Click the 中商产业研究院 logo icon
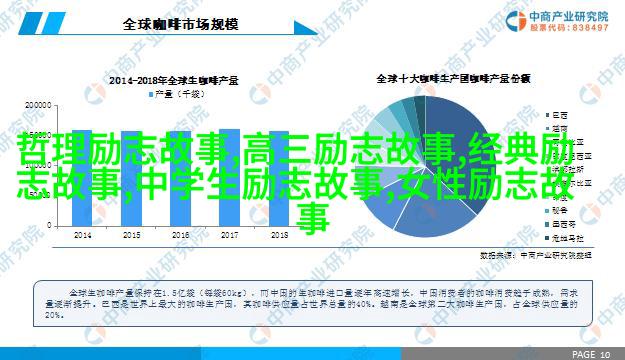625x360 pixels. pos(516,21)
